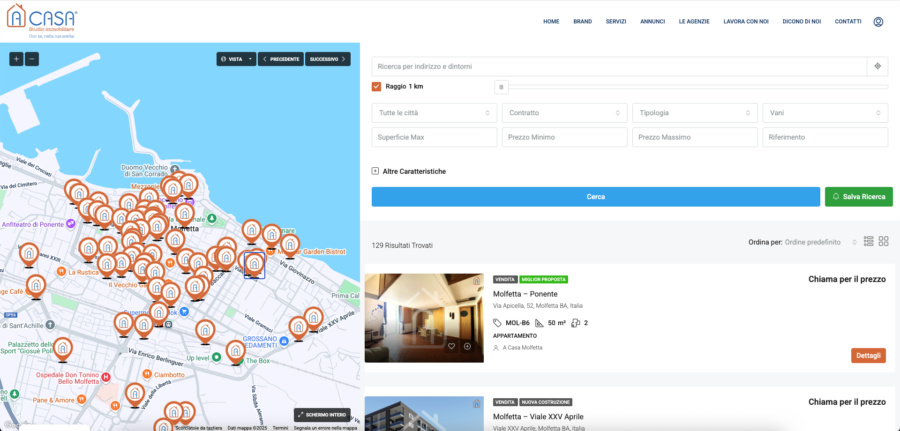The height and width of the screenshot is (431, 900).
Task: Expand Altre Caratteristiche filters
Action: point(376,171)
